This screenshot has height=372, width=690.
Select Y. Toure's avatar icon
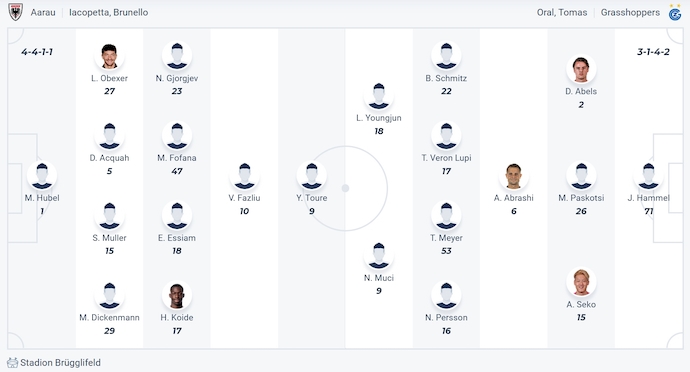312,176
